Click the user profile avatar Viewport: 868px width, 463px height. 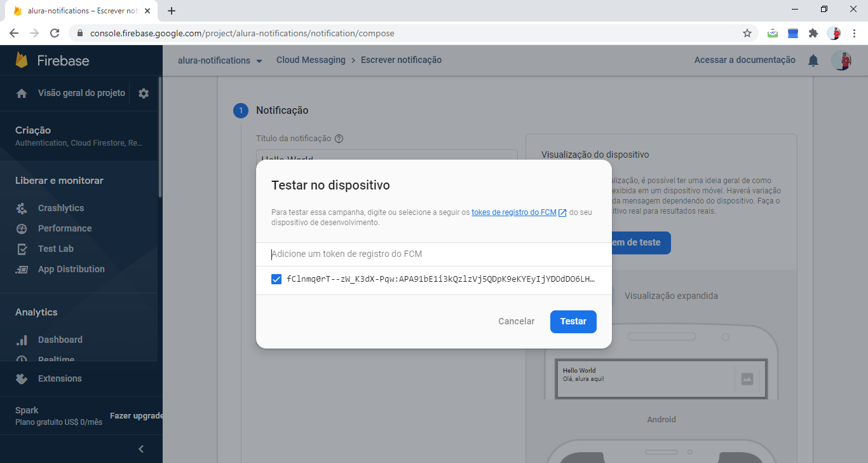(841, 60)
